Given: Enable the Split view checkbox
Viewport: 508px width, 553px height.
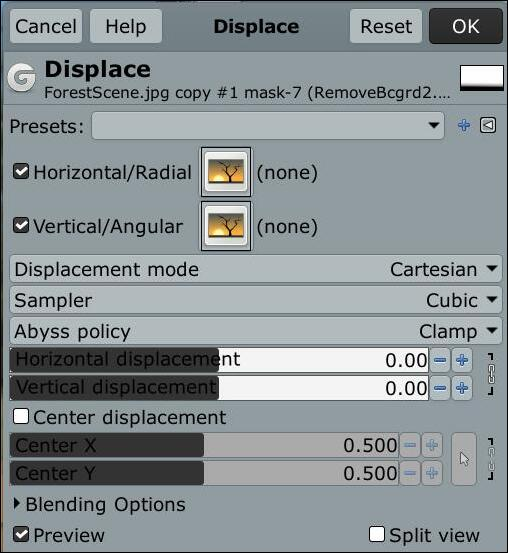Looking at the screenshot, I should point(377,534).
